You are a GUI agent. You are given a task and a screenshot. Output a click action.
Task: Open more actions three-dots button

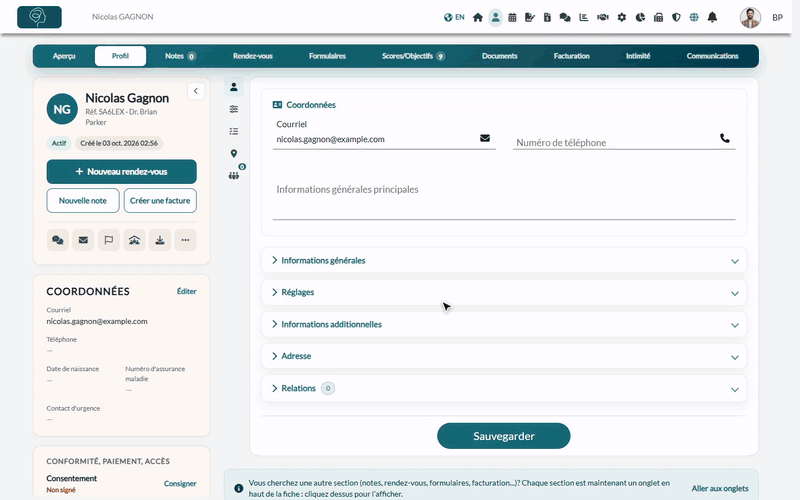(185, 240)
